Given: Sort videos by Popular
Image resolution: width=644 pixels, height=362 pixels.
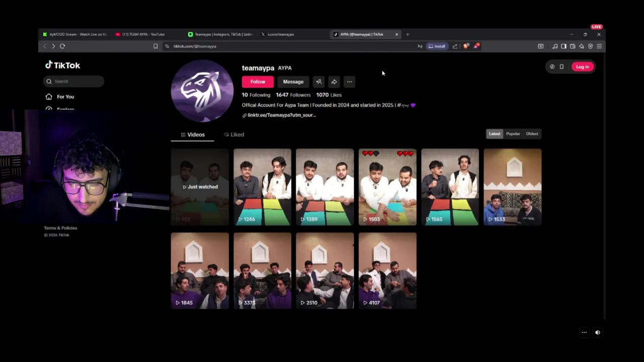Looking at the screenshot, I should tap(513, 134).
